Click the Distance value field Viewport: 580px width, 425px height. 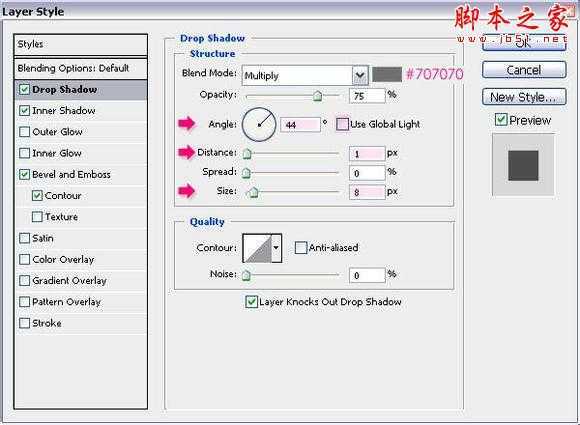367,154
